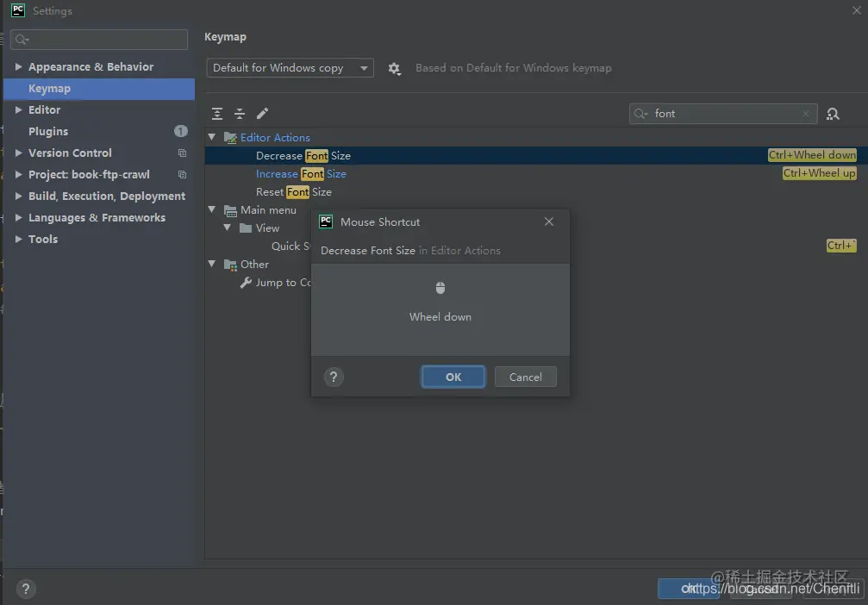Image resolution: width=868 pixels, height=605 pixels.
Task: Click the Main menu folder icon
Action: [x=230, y=210]
